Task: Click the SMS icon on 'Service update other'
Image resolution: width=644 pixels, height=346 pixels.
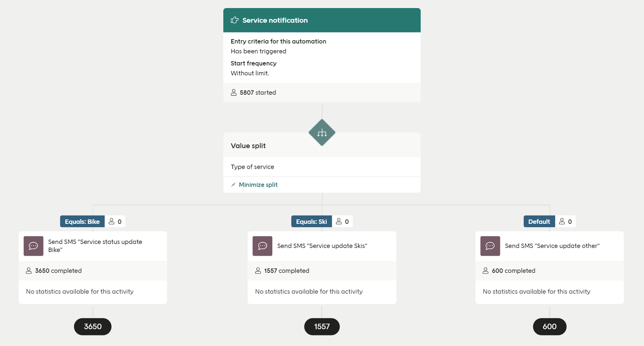Action: tap(490, 246)
